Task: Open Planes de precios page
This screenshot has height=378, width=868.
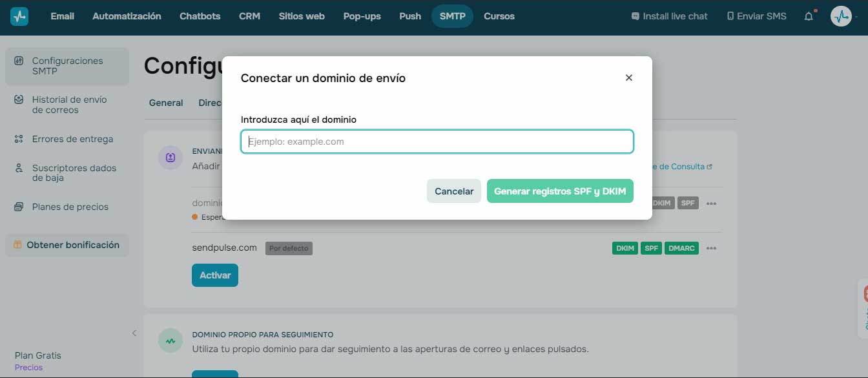Action: pos(70,207)
